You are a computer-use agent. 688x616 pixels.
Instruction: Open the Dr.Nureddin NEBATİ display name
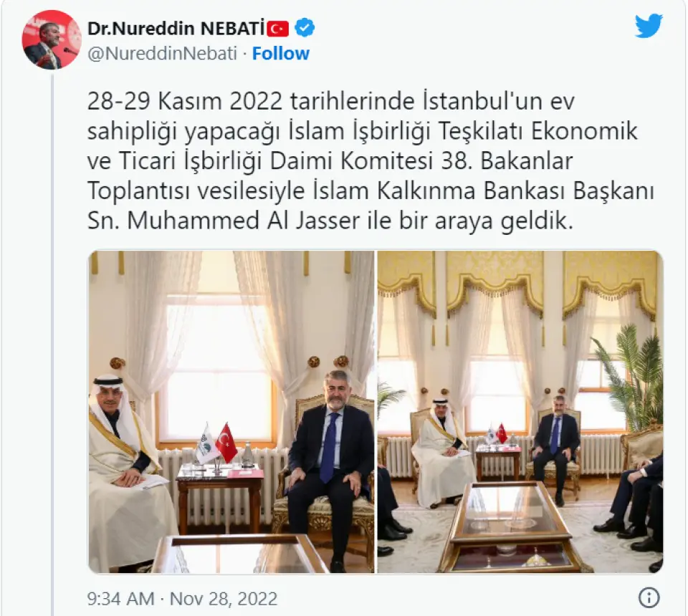176,29
